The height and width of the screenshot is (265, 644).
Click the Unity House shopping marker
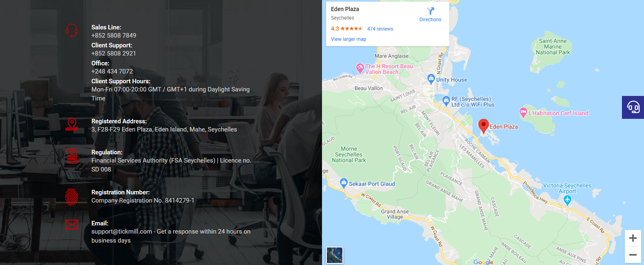[431, 78]
